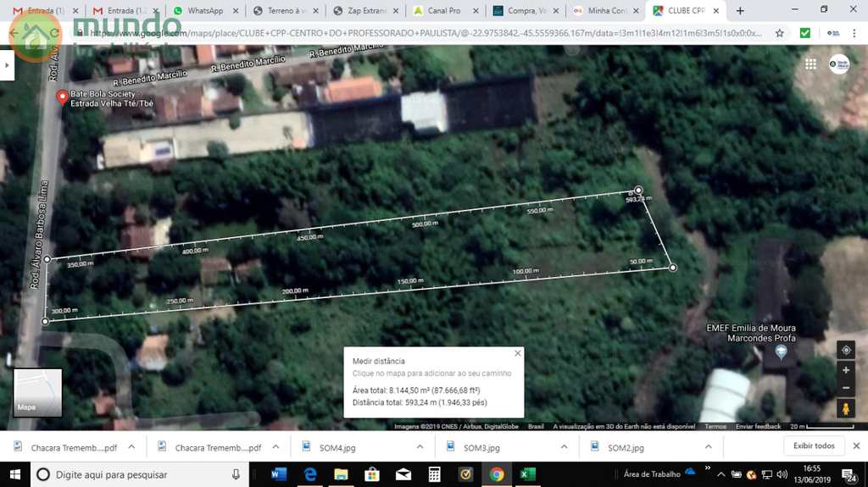
Task: Bookmark this page with the star icon
Action: (780, 33)
